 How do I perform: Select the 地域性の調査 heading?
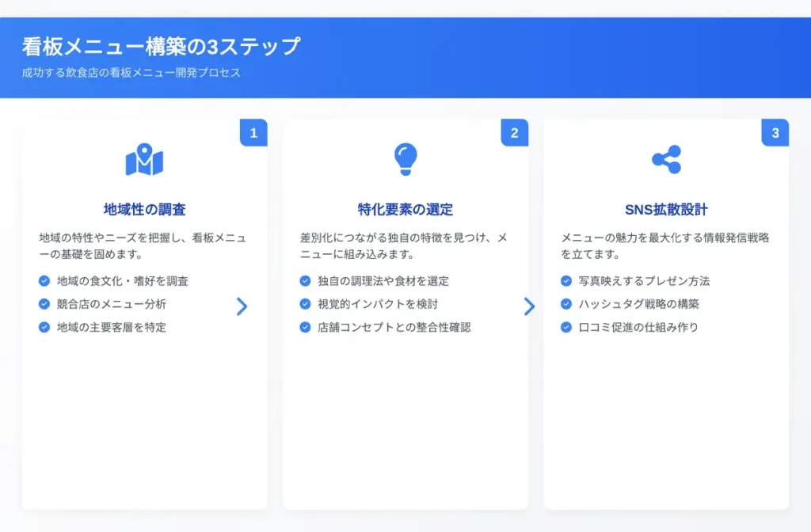[x=144, y=209]
